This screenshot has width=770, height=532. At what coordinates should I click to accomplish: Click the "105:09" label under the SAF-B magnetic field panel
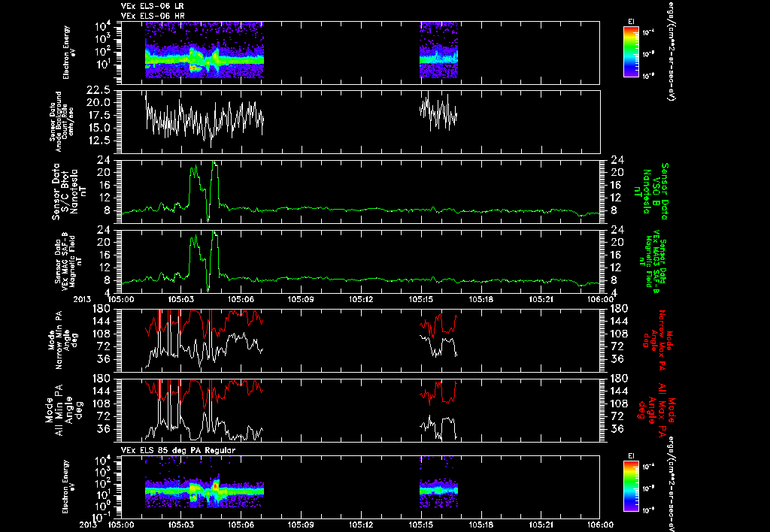(x=301, y=299)
